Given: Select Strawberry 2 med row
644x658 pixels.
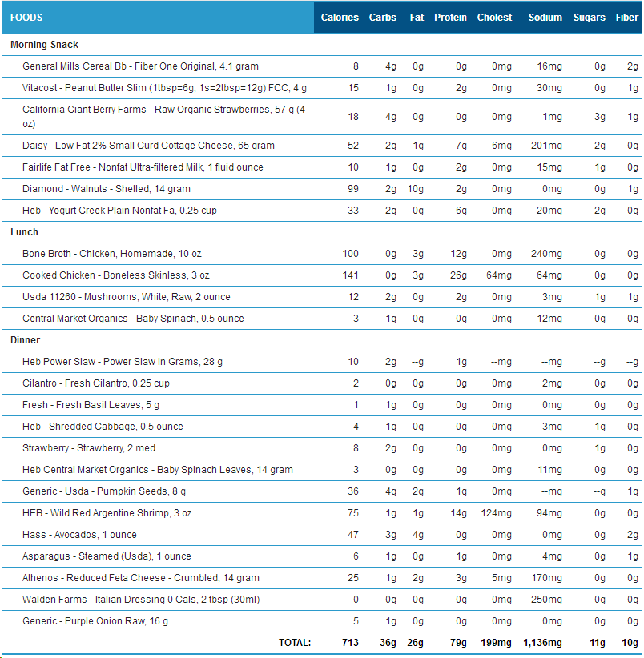Looking at the screenshot, I should click(x=322, y=448).
